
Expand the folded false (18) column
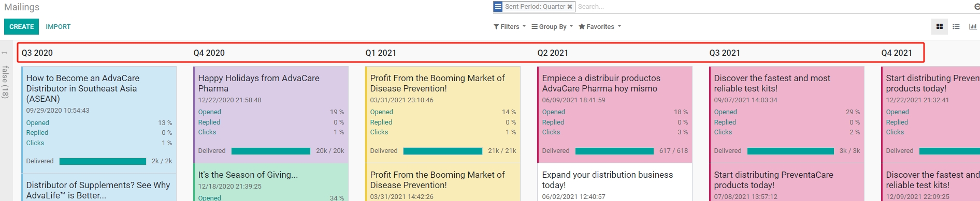pos(5,75)
